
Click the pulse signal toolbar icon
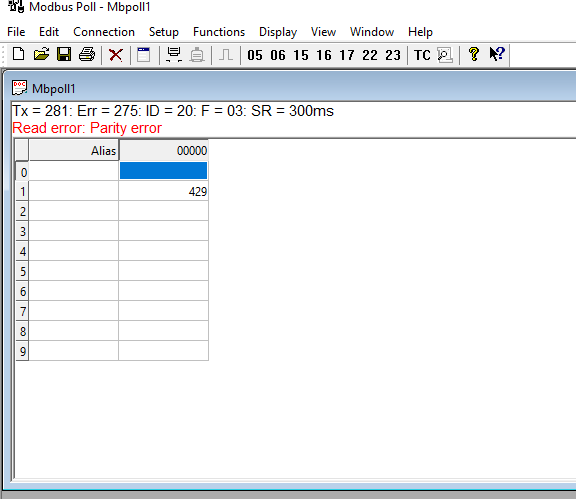pos(226,55)
